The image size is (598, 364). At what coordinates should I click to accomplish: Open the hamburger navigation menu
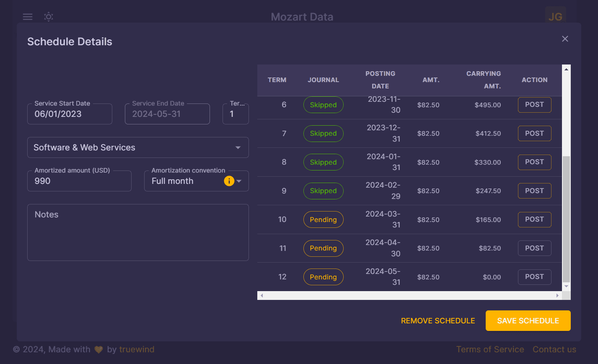pyautogui.click(x=28, y=17)
